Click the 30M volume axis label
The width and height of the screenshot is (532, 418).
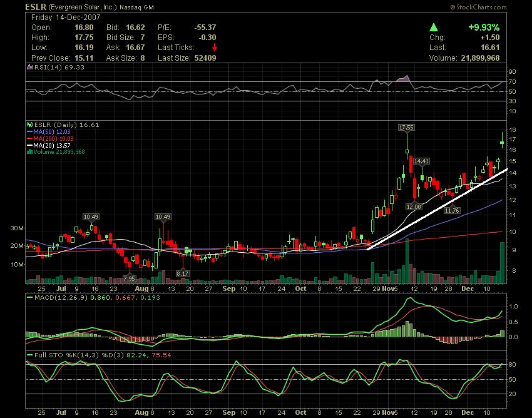tap(17, 228)
